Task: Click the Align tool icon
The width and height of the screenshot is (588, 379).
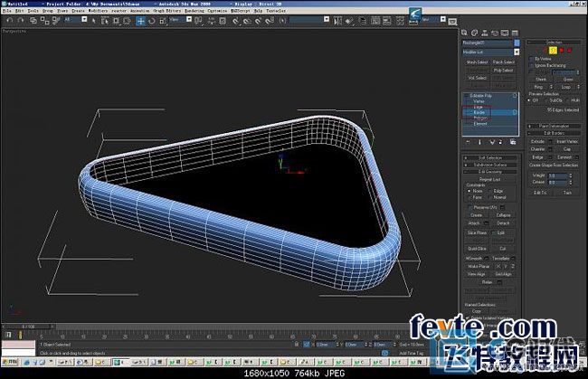Action: (x=349, y=21)
